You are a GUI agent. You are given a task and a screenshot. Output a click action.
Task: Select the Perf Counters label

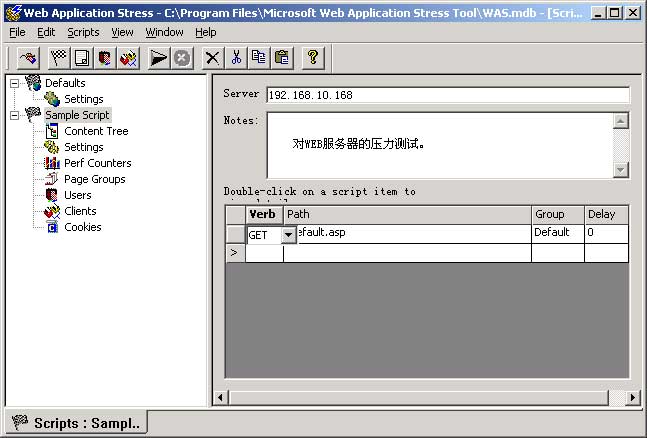[x=98, y=163]
